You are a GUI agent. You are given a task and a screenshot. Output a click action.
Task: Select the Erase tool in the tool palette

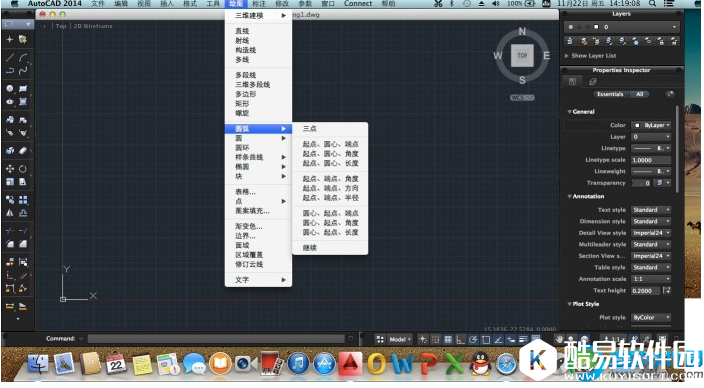(x=23, y=151)
